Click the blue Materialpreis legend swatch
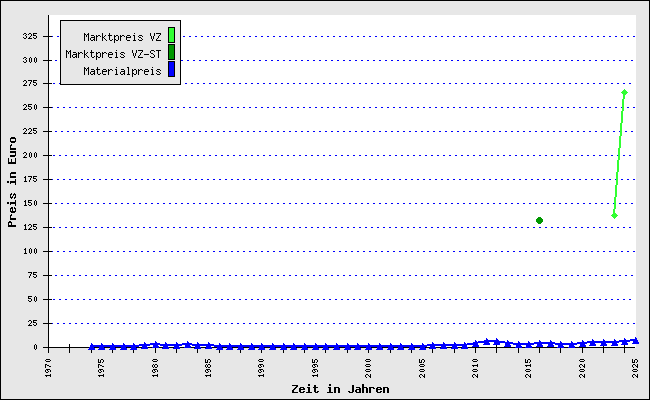This screenshot has height=400, width=650. click(x=171, y=70)
